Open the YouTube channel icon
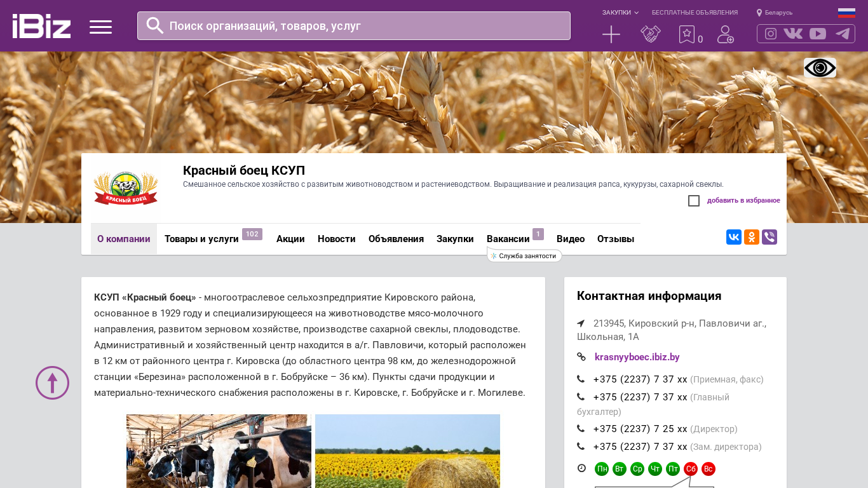Screen dimensions: 868x488 (x=818, y=34)
